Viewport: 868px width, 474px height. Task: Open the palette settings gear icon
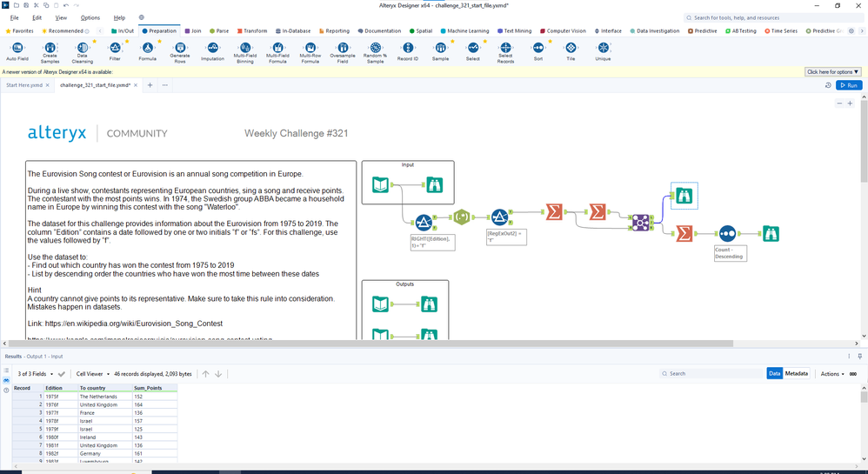tap(852, 31)
